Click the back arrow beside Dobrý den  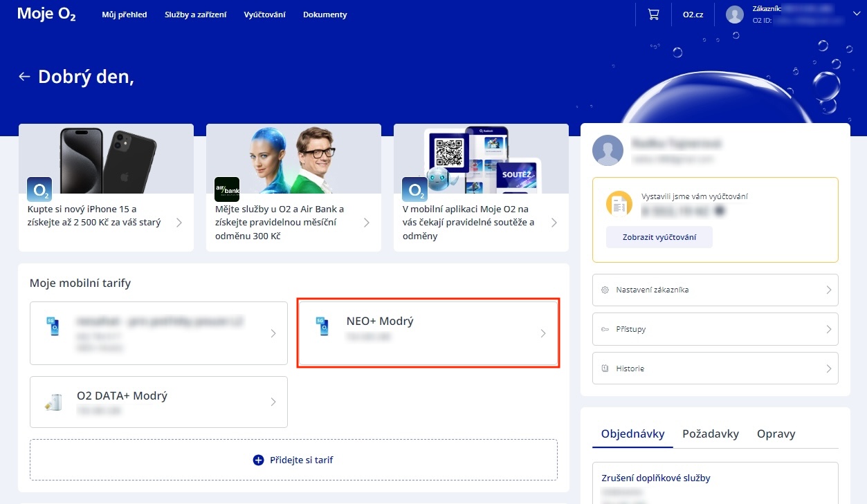click(x=25, y=76)
